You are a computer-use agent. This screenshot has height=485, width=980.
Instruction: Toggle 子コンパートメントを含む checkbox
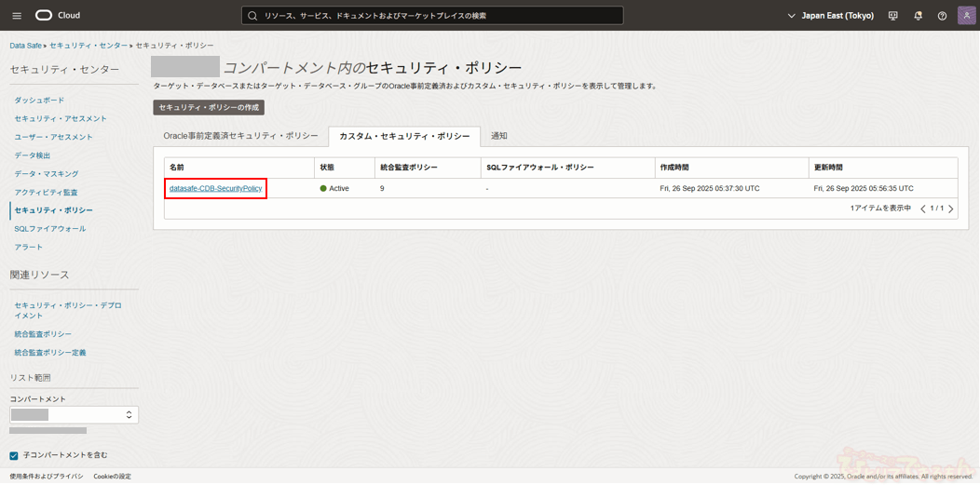[14, 455]
